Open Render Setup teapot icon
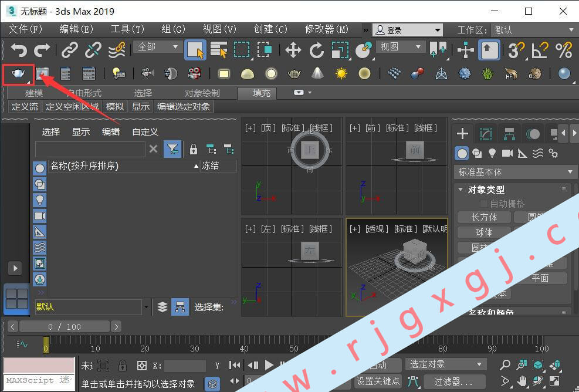This screenshot has height=392, width=579. click(18, 74)
